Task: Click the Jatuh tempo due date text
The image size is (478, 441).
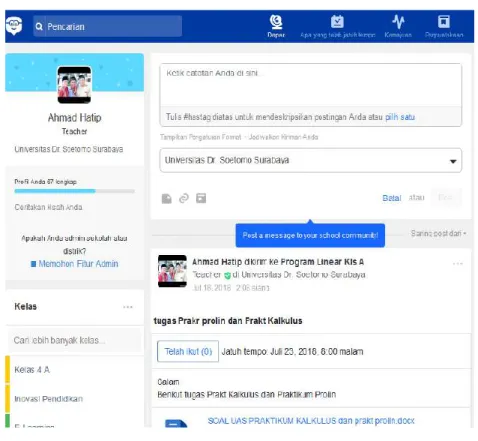Action: (x=292, y=352)
